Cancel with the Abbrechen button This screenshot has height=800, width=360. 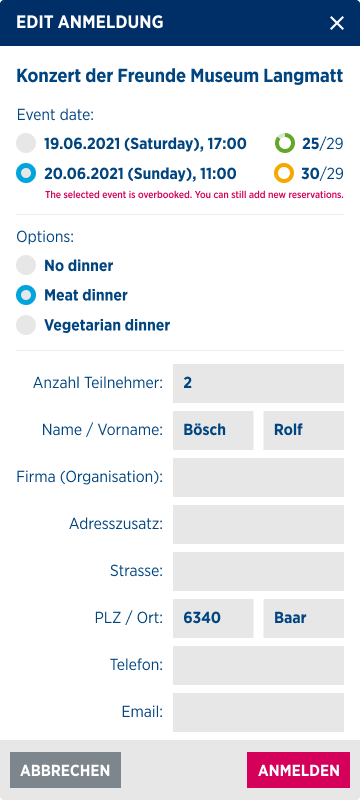pos(65,770)
